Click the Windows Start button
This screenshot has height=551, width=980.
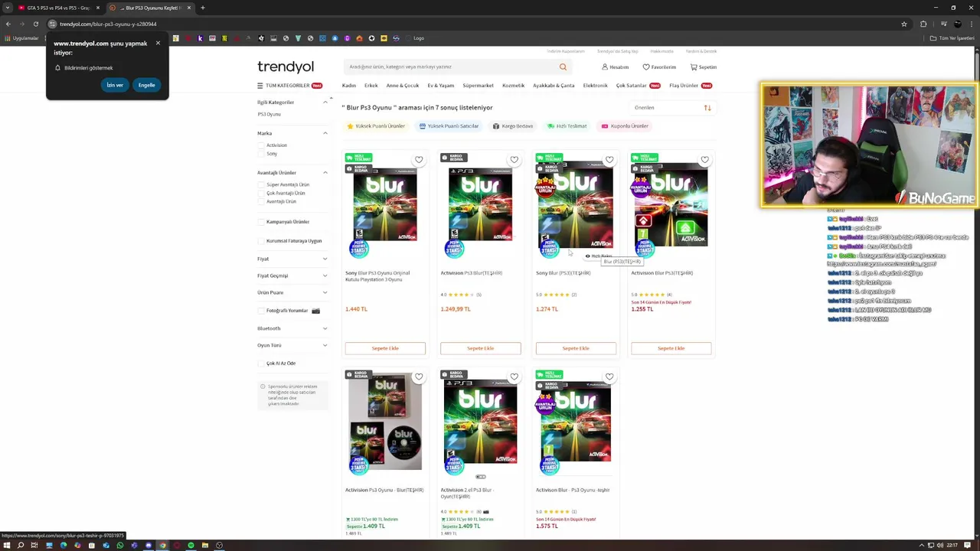(x=6, y=546)
